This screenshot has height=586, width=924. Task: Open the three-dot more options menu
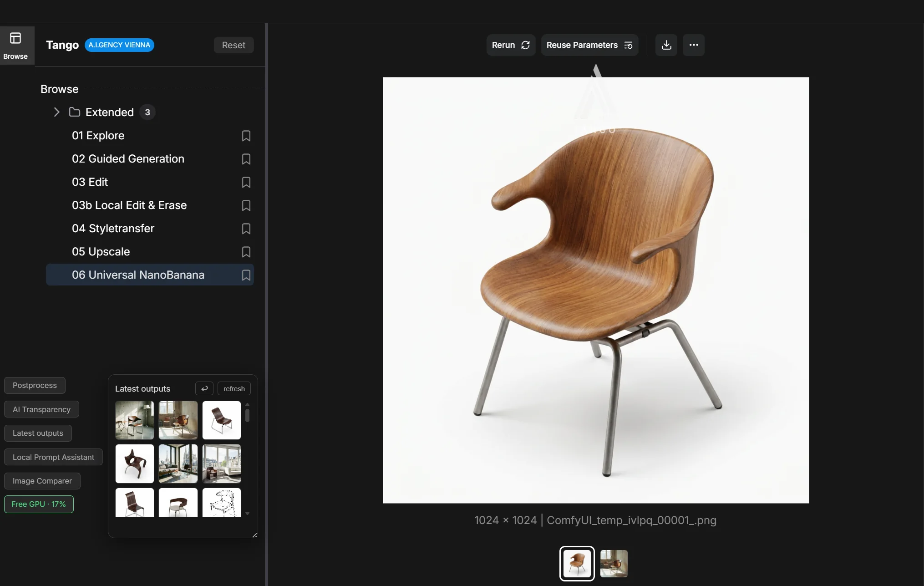pos(694,45)
